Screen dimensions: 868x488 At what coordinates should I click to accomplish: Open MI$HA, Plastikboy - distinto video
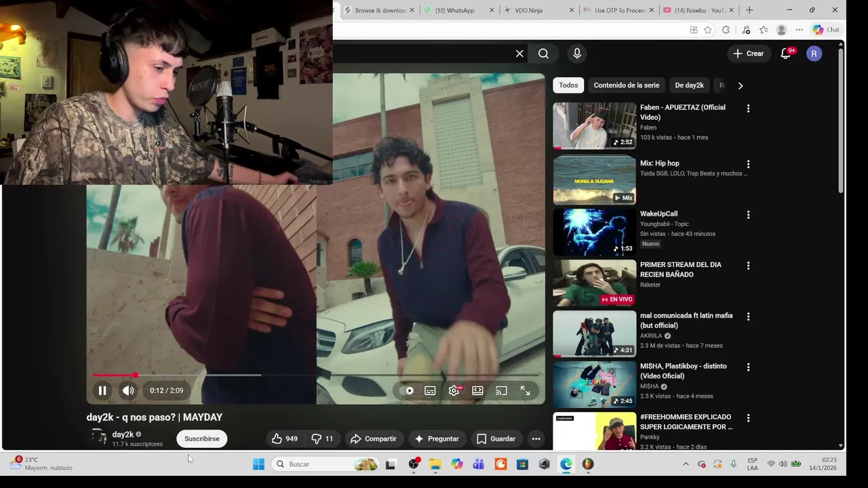tap(683, 371)
